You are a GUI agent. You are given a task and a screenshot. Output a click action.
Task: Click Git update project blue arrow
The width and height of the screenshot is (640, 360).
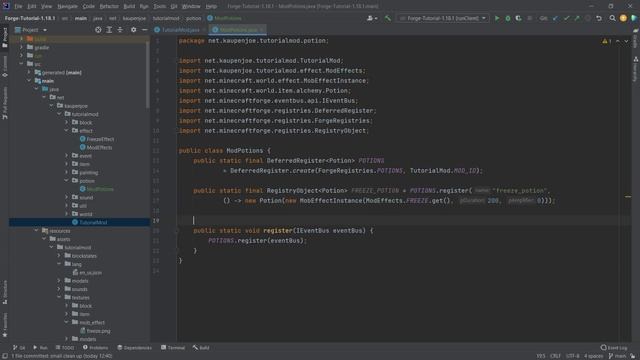pos(555,18)
